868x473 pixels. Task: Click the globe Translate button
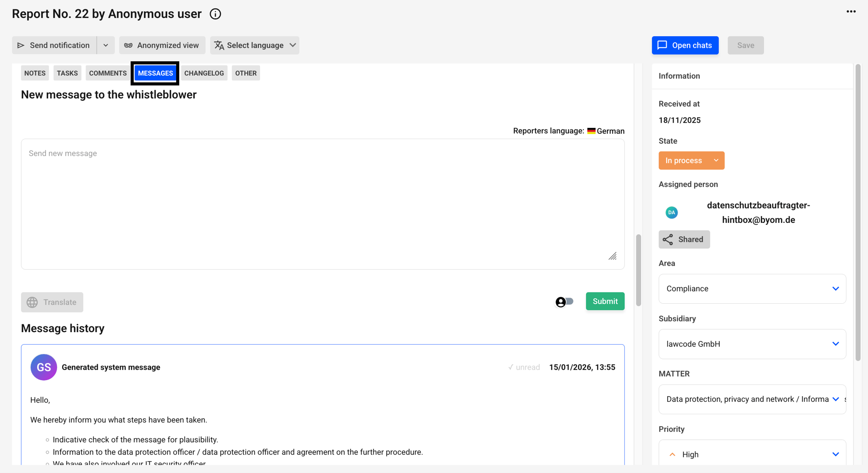pos(52,302)
